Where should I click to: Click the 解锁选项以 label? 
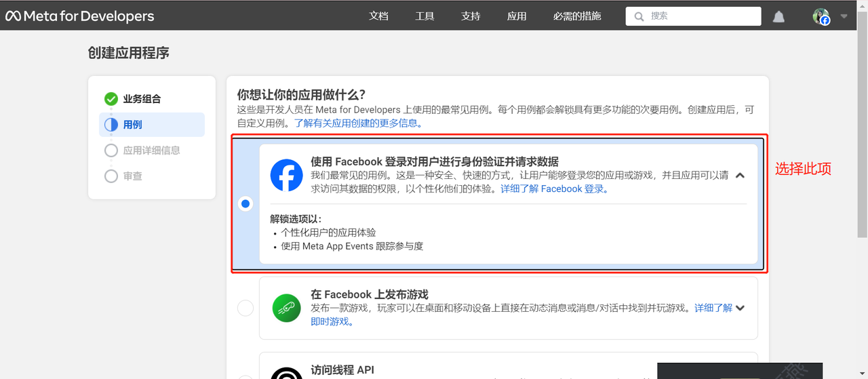(296, 219)
